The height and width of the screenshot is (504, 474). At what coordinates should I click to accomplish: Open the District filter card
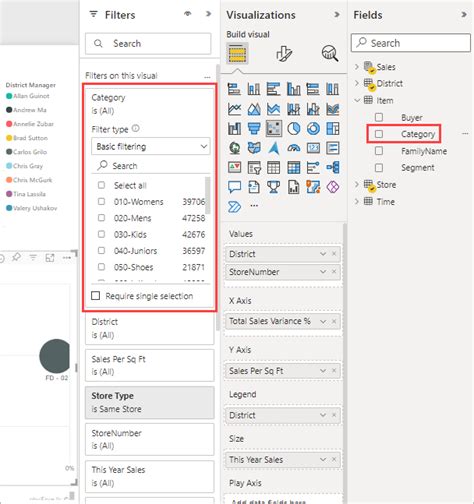pyautogui.click(x=149, y=328)
